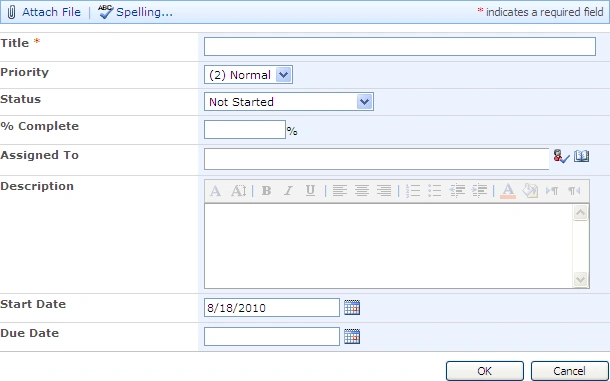Insert numbered list in Description
Screen dimensions: 610x381
click(413, 191)
